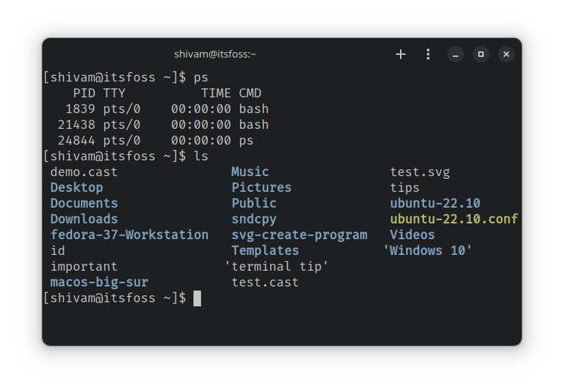Click the Templates directory entry

point(265,251)
